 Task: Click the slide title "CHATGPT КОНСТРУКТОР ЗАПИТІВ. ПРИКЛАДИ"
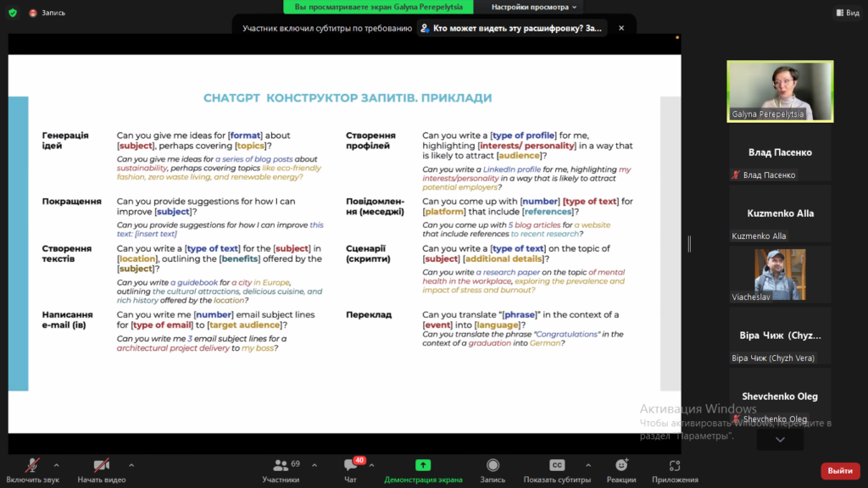[x=348, y=98]
